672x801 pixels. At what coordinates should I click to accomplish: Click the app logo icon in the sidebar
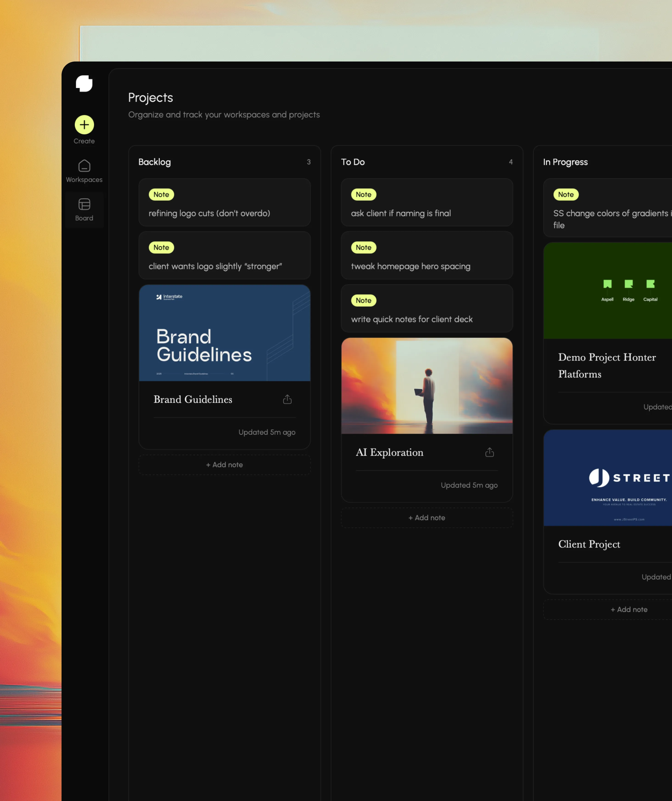tap(84, 83)
